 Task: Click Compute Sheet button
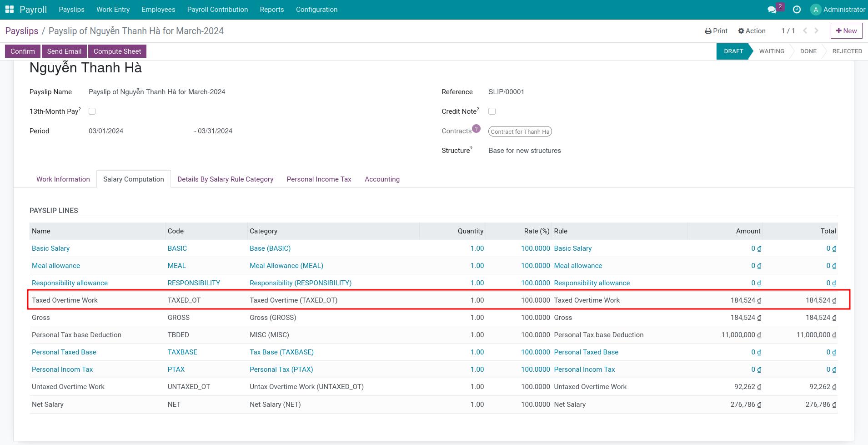pyautogui.click(x=117, y=51)
